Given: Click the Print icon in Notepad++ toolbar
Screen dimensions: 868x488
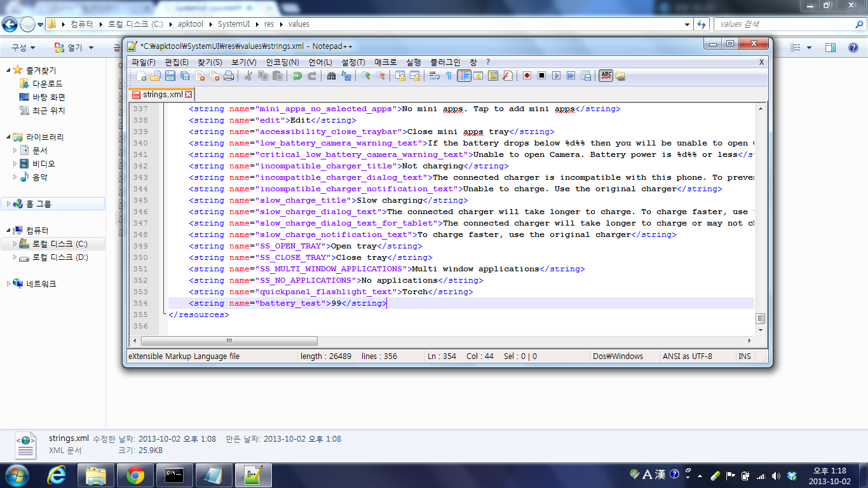Looking at the screenshot, I should pyautogui.click(x=229, y=76).
